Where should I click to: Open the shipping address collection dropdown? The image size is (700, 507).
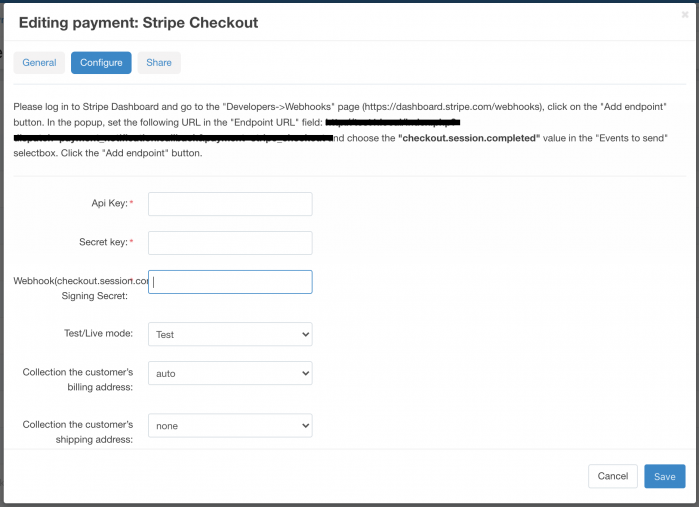point(230,426)
